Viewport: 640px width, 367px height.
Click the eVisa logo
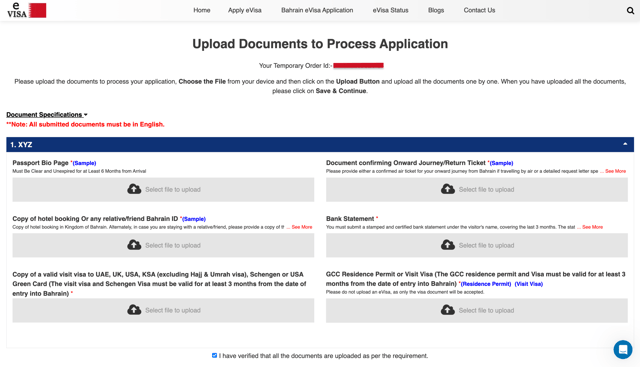(x=27, y=10)
